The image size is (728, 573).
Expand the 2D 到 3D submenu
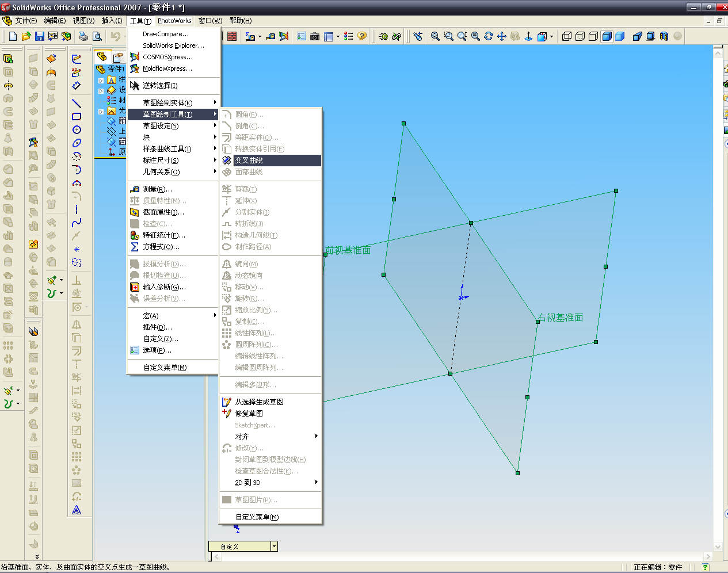coord(270,482)
